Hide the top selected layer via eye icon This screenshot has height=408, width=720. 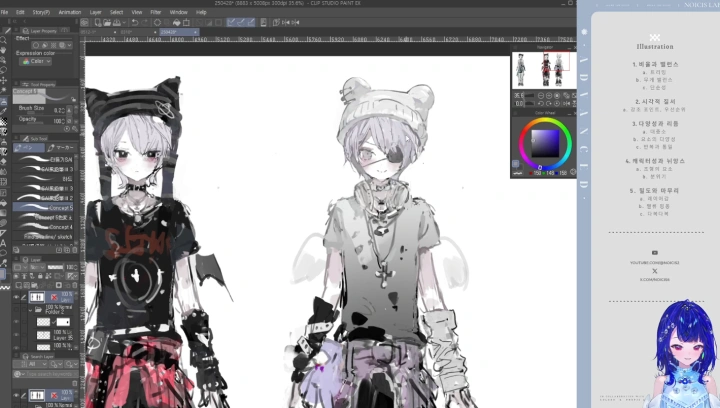tap(17, 297)
